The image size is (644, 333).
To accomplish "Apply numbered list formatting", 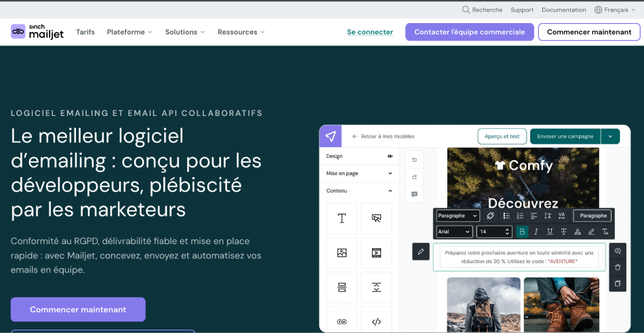I will tap(520, 216).
